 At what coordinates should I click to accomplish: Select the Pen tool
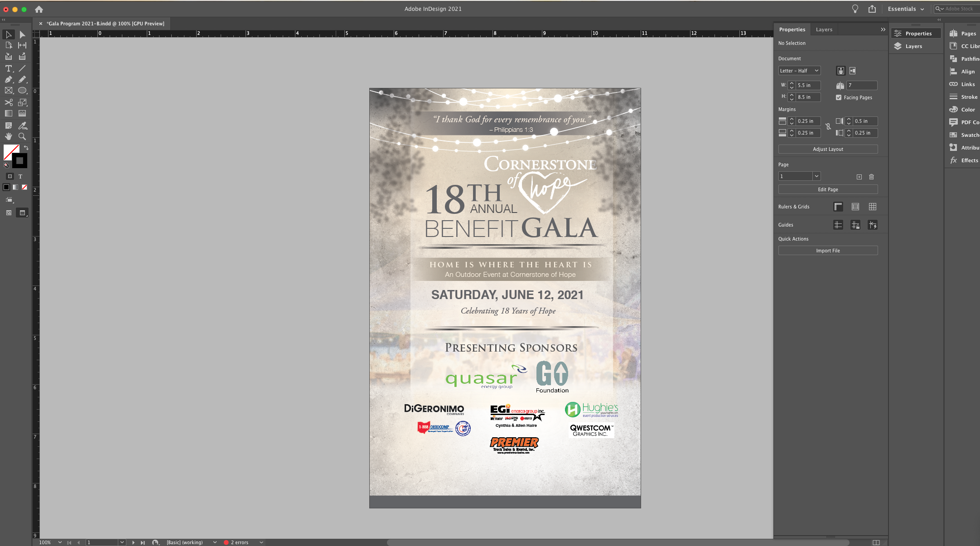[x=8, y=80]
